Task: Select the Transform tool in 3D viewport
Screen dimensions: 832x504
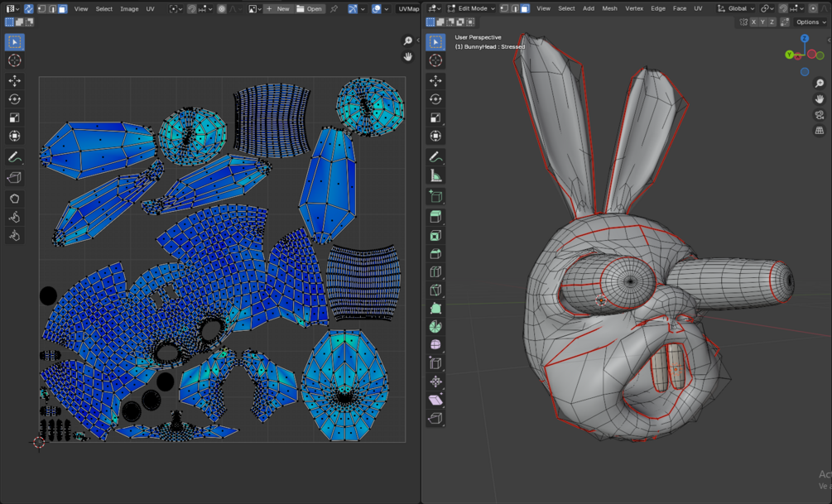Action: [x=435, y=136]
